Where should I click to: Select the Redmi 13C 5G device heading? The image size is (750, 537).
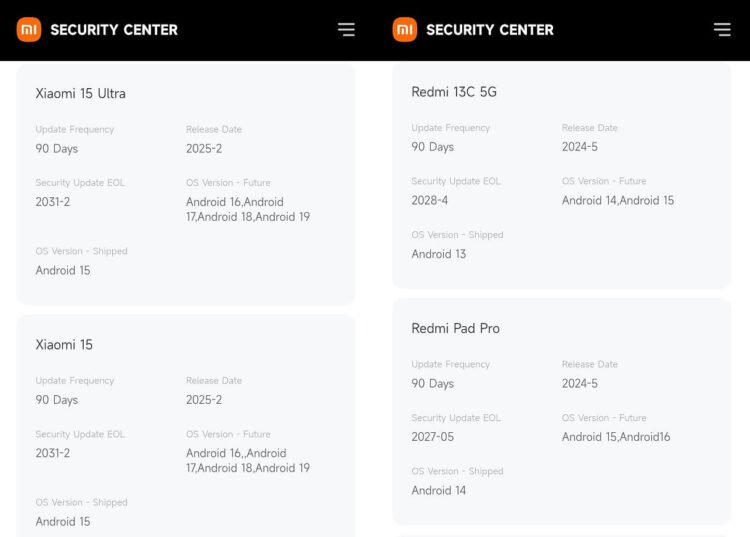tap(454, 92)
